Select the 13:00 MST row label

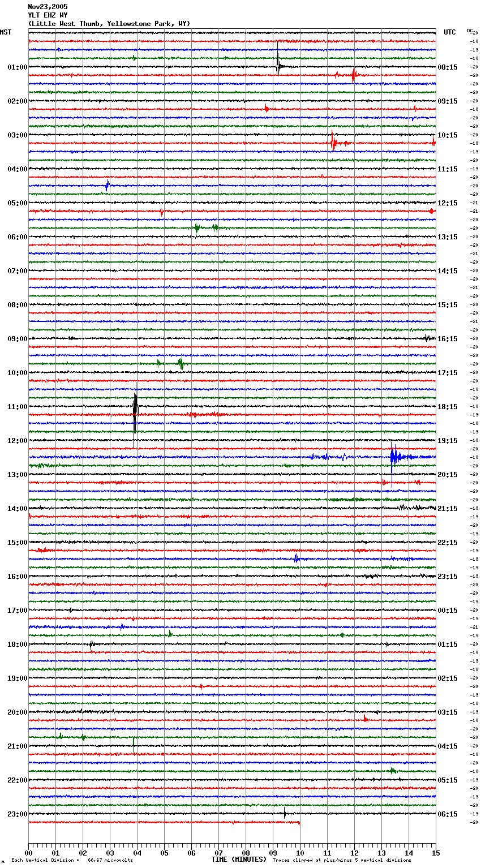click(18, 475)
